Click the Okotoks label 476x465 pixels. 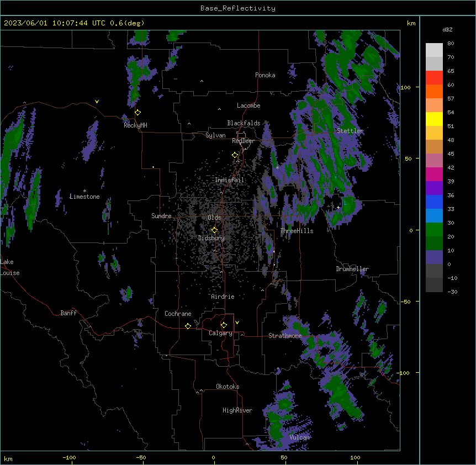point(228,387)
